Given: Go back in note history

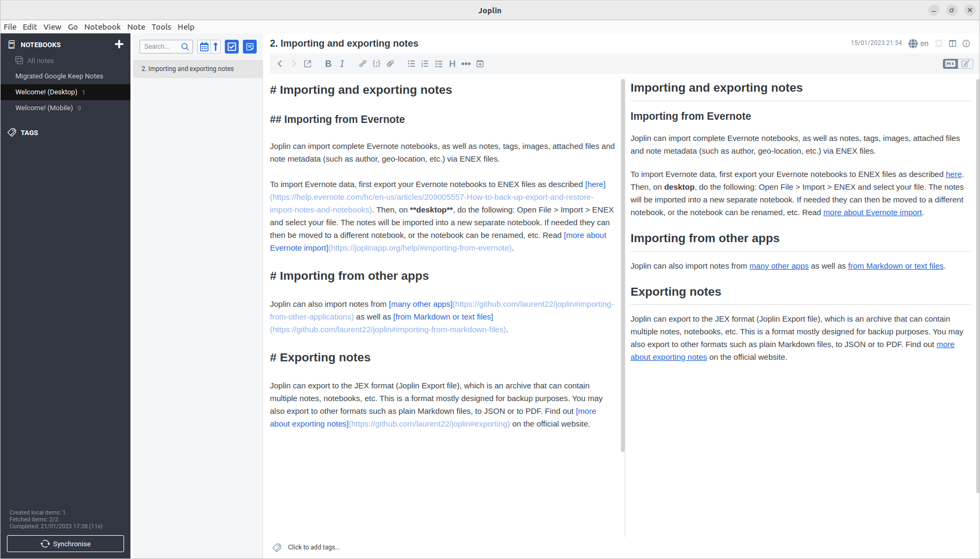Looking at the screenshot, I should 280,64.
